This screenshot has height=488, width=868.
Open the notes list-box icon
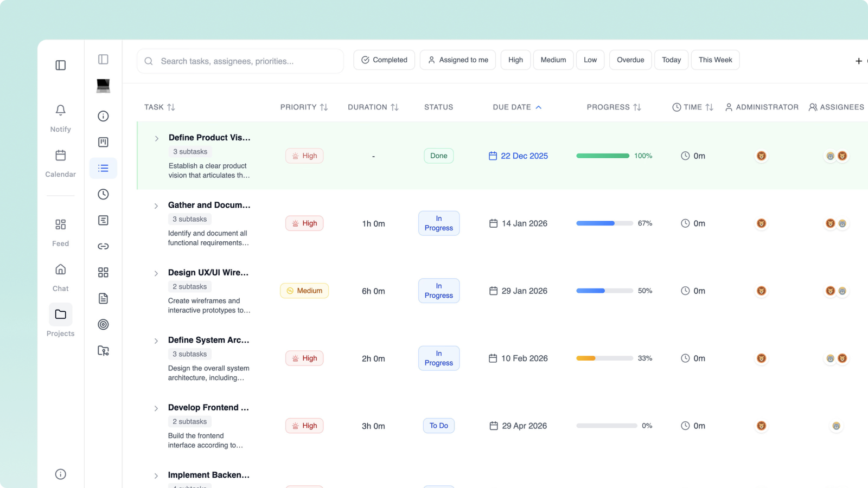coord(103,220)
